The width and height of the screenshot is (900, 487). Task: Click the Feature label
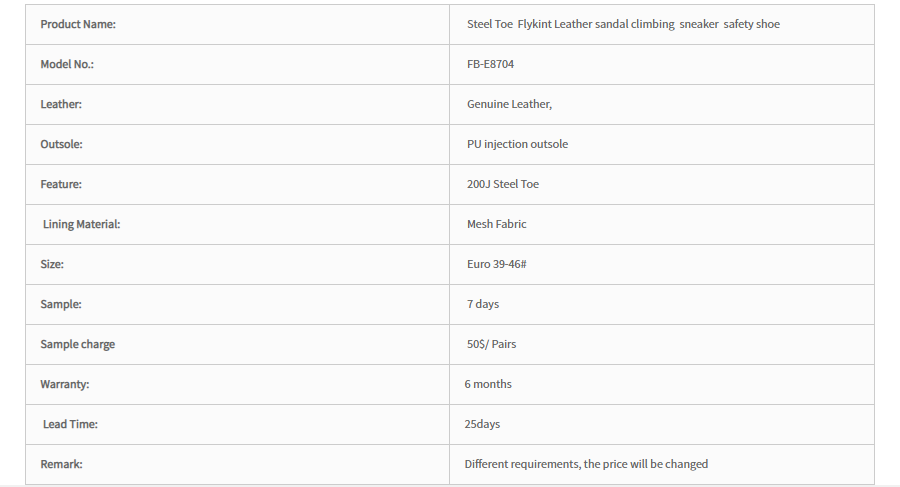coord(61,184)
